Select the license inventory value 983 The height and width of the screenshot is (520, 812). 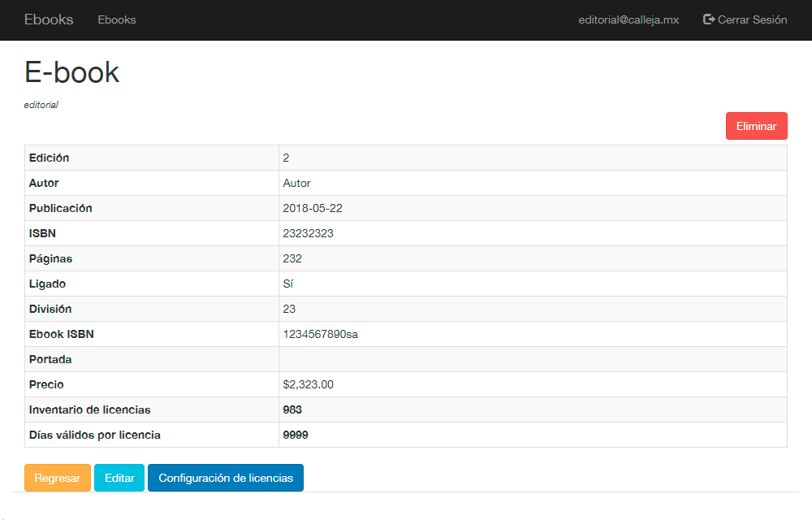[292, 409]
